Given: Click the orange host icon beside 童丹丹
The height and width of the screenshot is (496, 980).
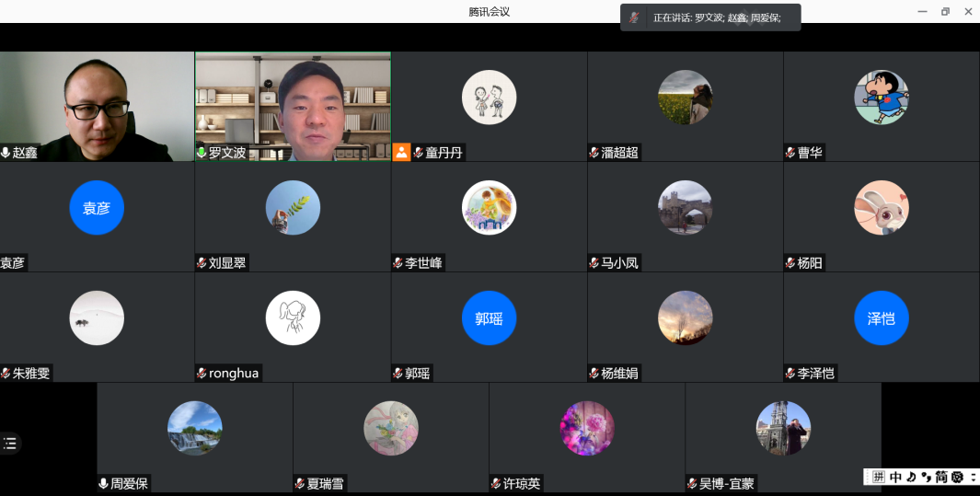Looking at the screenshot, I should (x=401, y=153).
